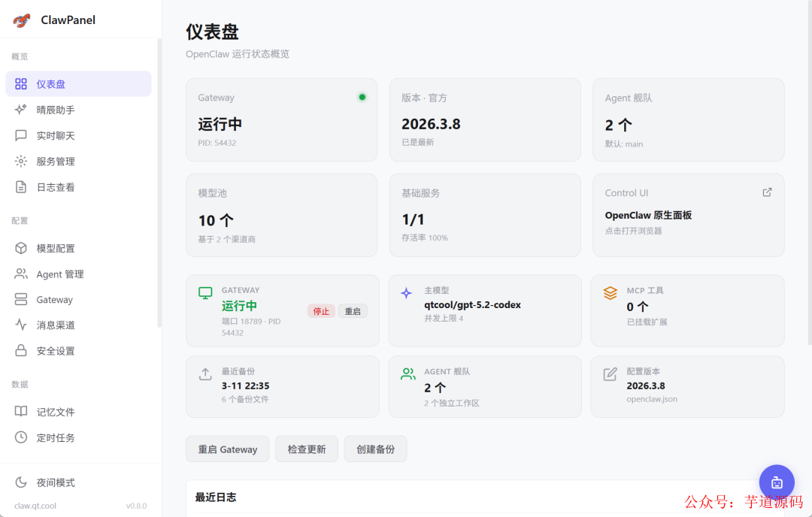Click the green Gateway status dot

click(362, 97)
